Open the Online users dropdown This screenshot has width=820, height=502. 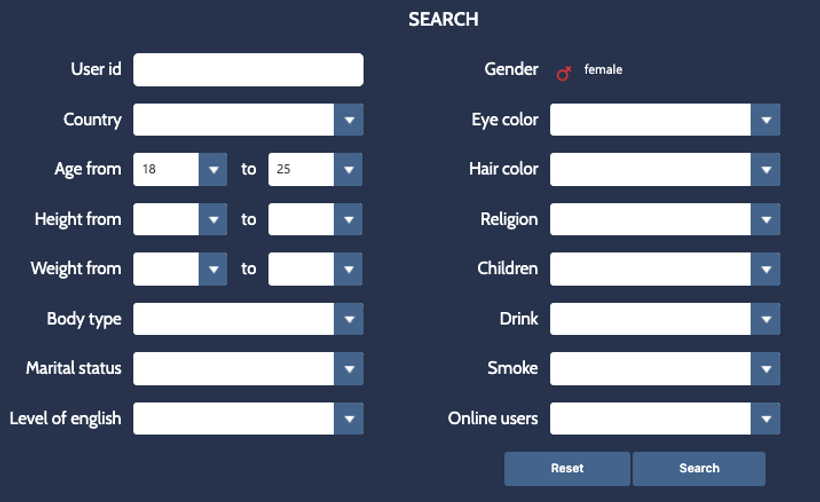click(665, 418)
